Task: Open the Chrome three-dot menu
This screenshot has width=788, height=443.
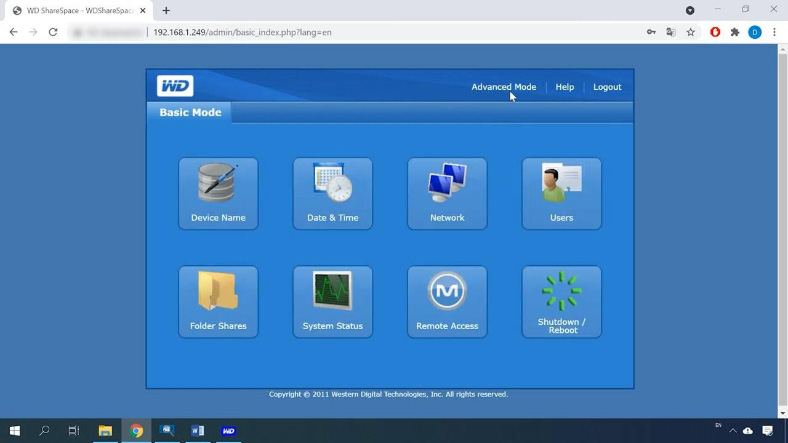Action: click(774, 32)
